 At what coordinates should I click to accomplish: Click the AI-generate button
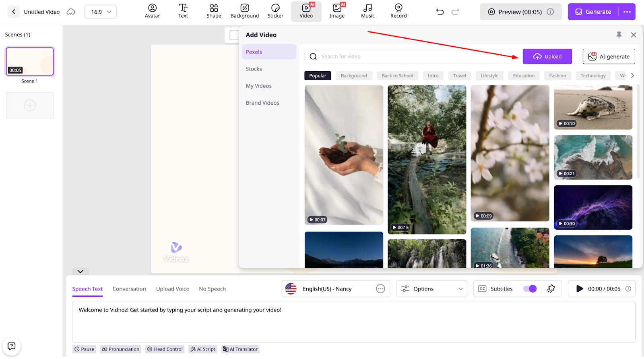point(609,56)
